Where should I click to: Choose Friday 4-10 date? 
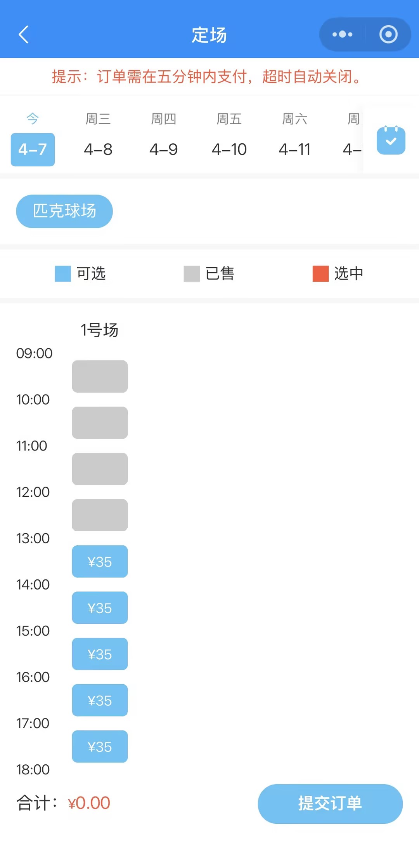click(x=229, y=149)
